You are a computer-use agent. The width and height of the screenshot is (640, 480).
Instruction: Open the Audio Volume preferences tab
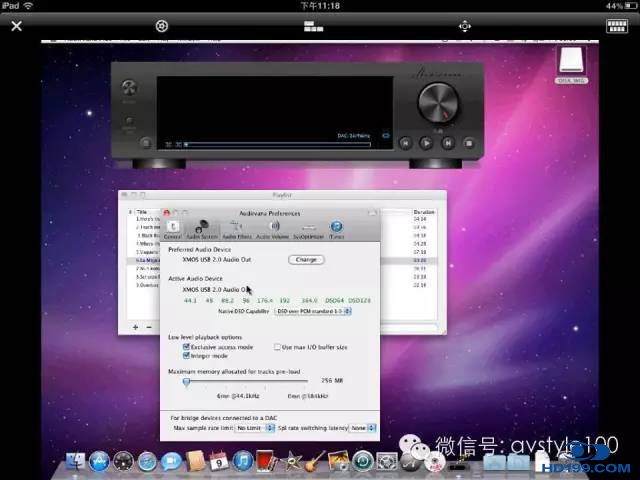click(273, 230)
